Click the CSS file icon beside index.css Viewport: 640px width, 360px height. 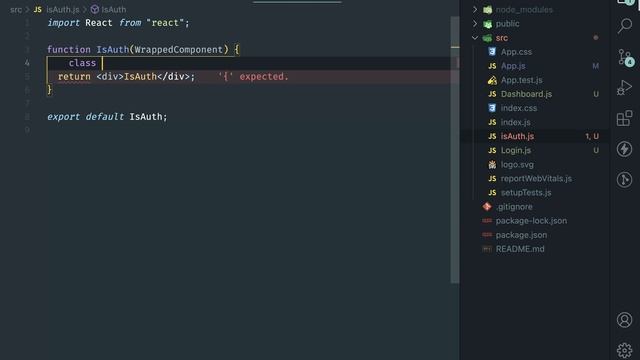[492, 108]
